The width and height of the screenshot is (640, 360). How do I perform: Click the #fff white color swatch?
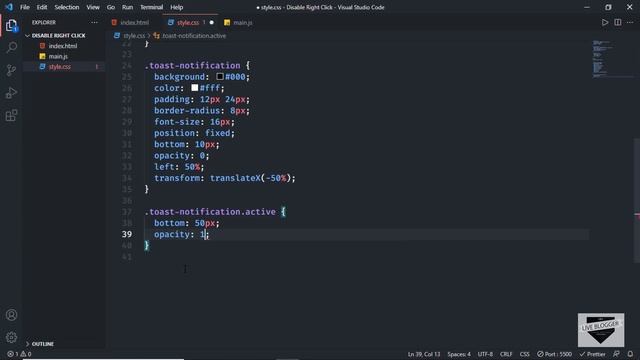tap(195, 88)
